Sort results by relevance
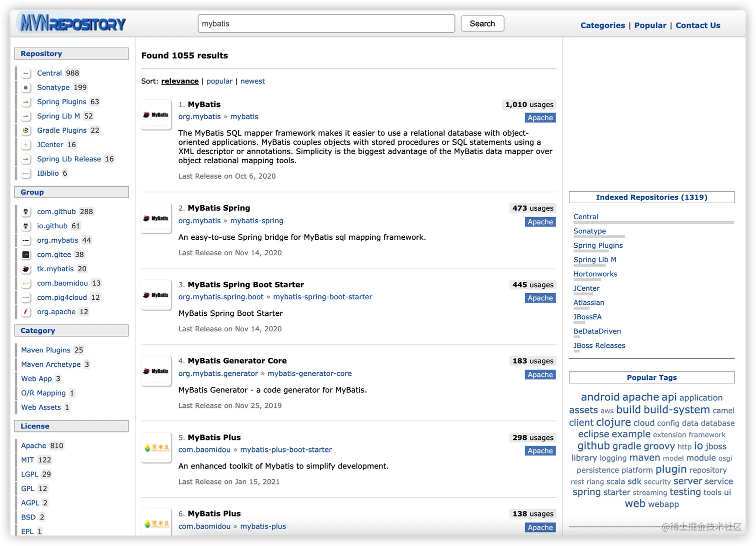Screen dimensions: 756x546 [x=180, y=81]
